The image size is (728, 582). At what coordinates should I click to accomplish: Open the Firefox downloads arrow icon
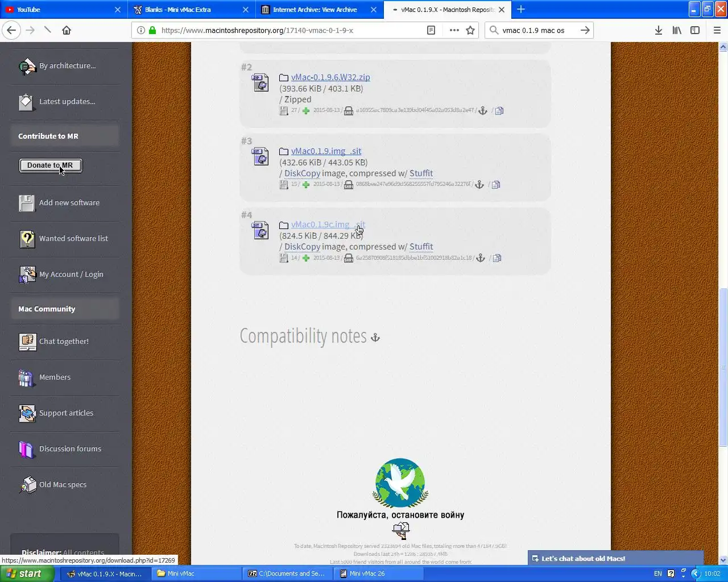pyautogui.click(x=658, y=30)
